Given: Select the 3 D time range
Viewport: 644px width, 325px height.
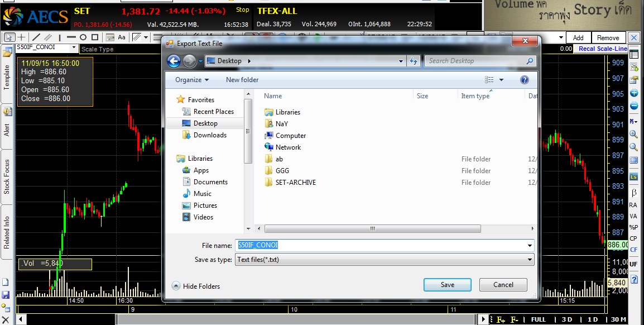Looking at the screenshot, I should click(567, 319).
